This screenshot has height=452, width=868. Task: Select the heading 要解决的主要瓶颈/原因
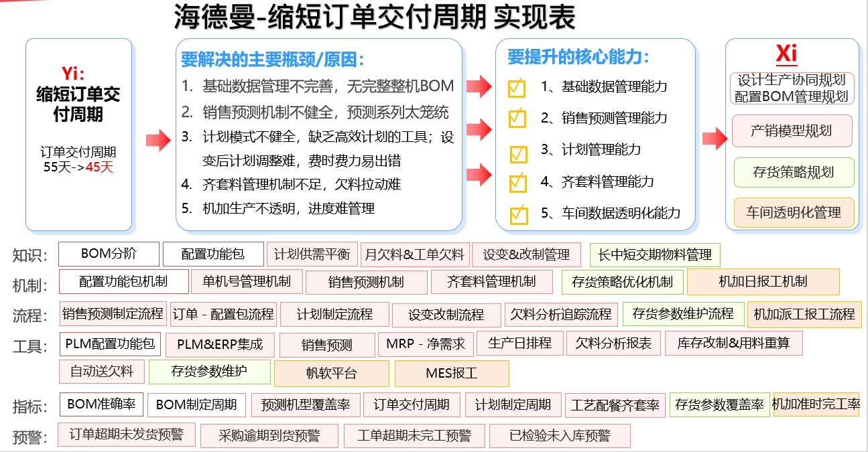pos(273,59)
